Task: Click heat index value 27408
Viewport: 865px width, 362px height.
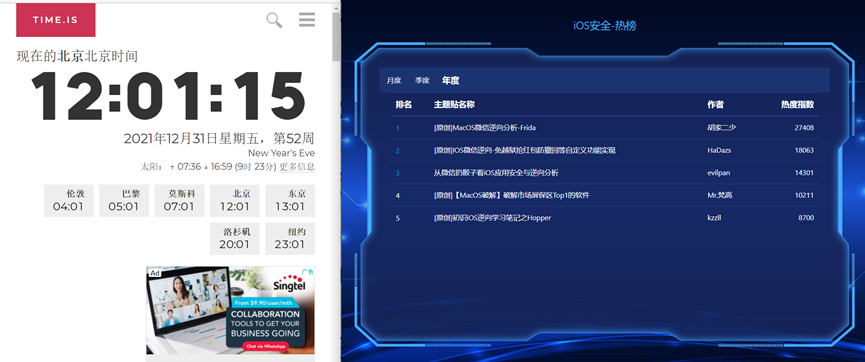Action: (804, 127)
